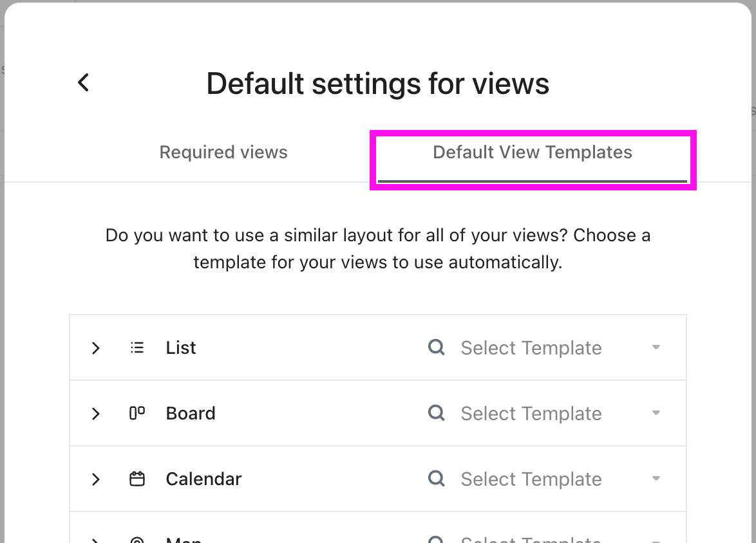756x543 pixels.
Task: Expand the Map row
Action: click(95, 540)
